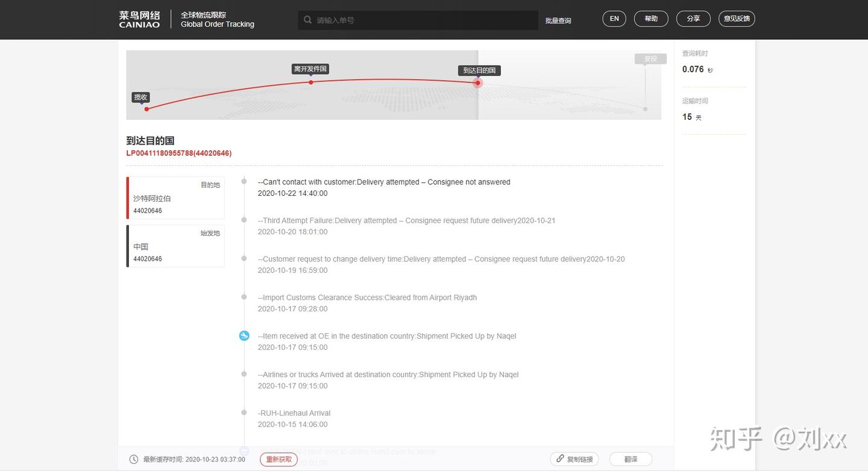Click the 重新获取 refresh button
This screenshot has width=868, height=474.
tap(279, 459)
